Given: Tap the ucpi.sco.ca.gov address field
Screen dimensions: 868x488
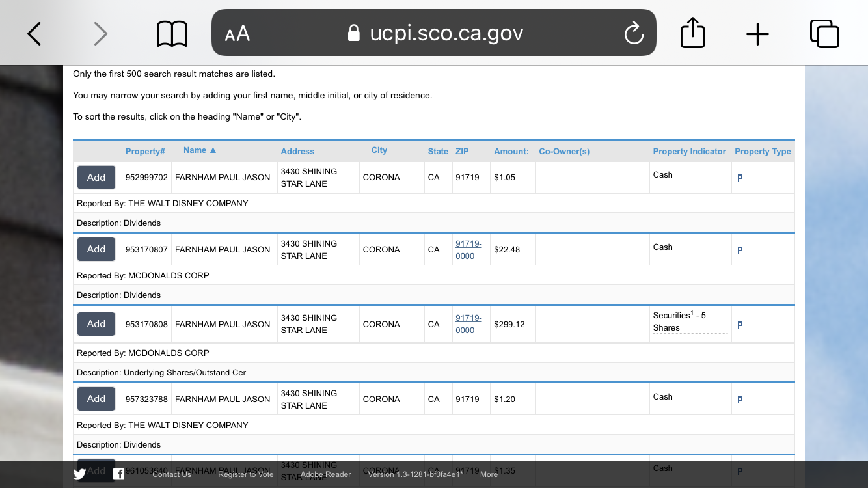Looking at the screenshot, I should pyautogui.click(x=435, y=33).
